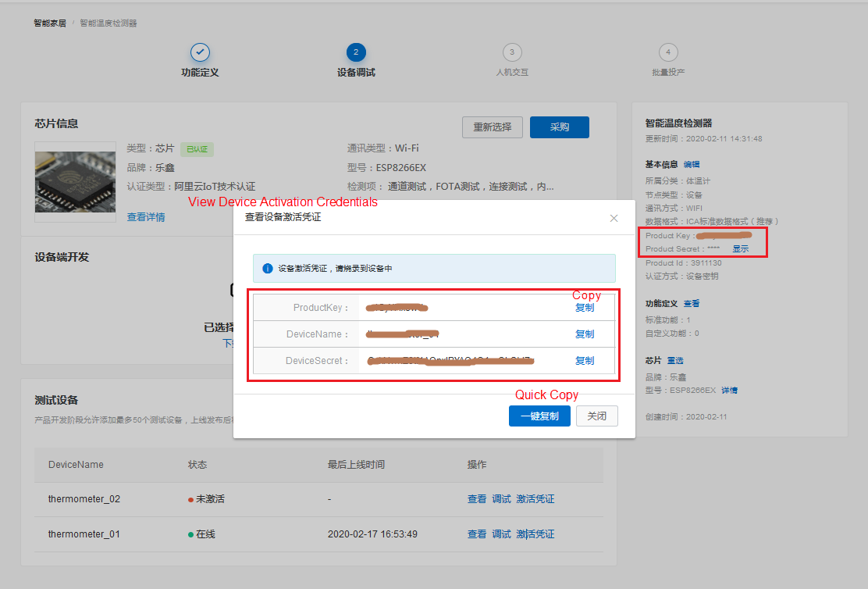This screenshot has height=589, width=868.
Task: Copy the ProductKey value
Action: coord(585,308)
